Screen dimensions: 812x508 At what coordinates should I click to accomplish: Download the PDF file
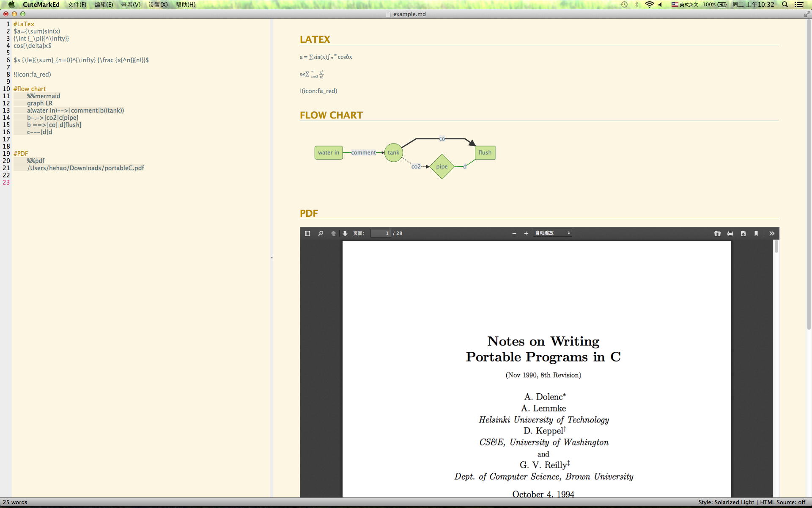(743, 233)
